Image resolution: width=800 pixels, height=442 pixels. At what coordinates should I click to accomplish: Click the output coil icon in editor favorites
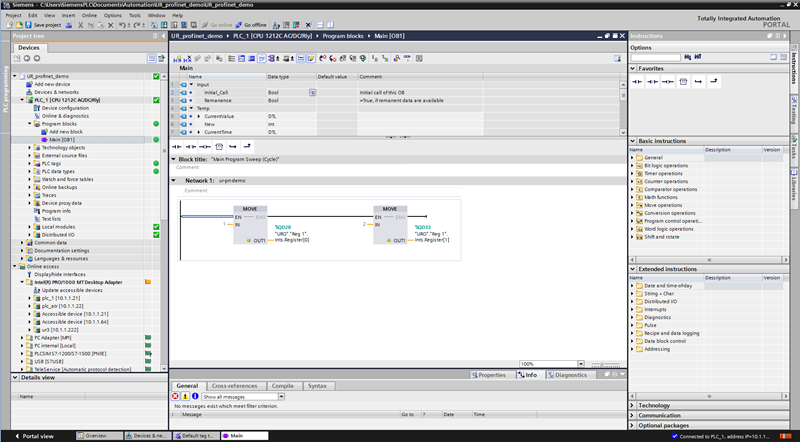(205, 146)
